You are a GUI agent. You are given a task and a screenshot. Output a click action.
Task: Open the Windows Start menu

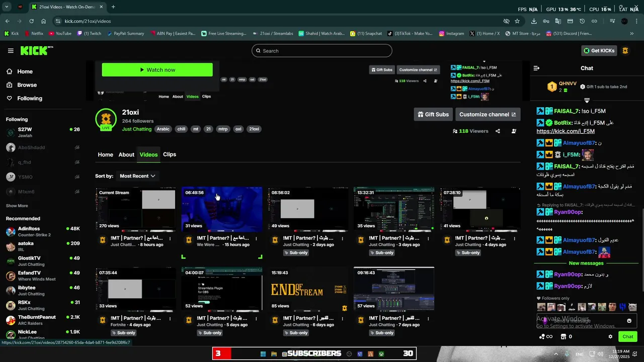point(263,354)
